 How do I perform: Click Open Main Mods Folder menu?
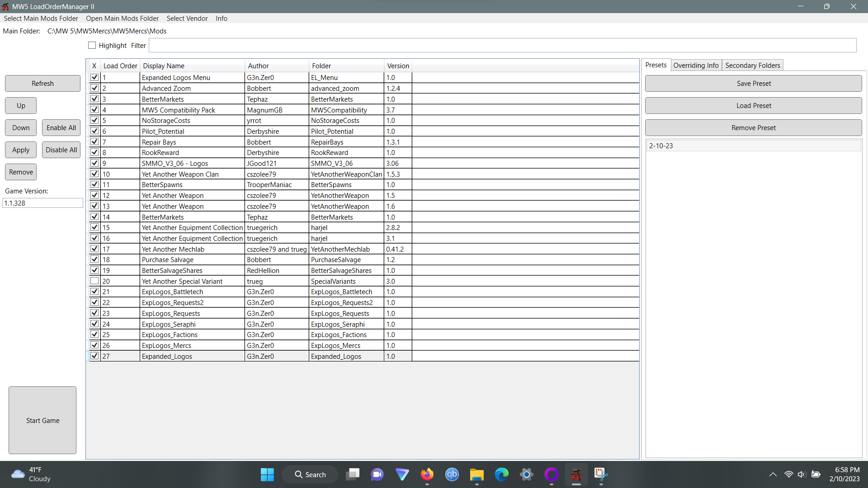point(123,19)
